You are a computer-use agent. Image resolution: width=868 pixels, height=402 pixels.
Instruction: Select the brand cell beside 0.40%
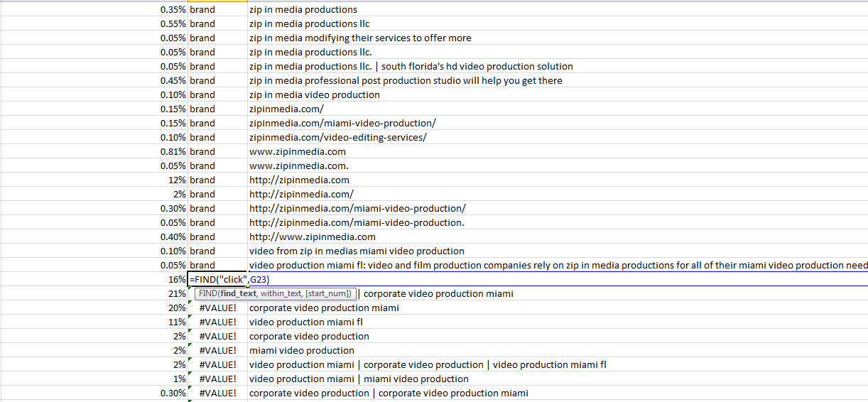pyautogui.click(x=217, y=237)
